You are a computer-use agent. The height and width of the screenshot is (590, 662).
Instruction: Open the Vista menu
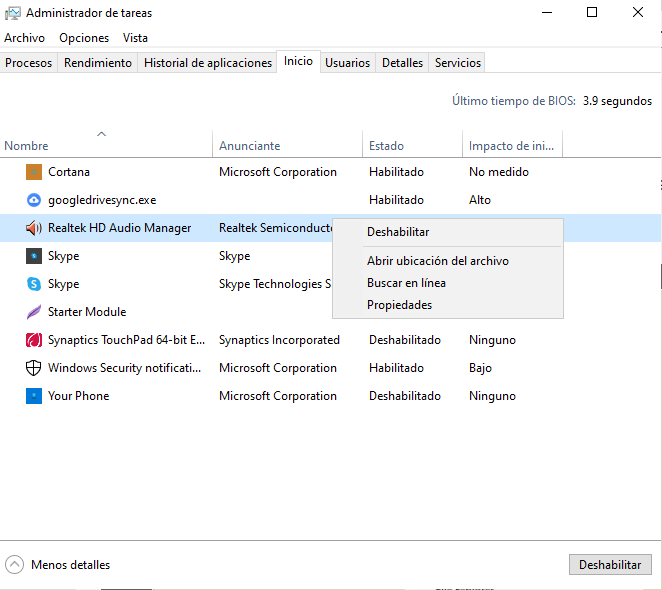[135, 38]
